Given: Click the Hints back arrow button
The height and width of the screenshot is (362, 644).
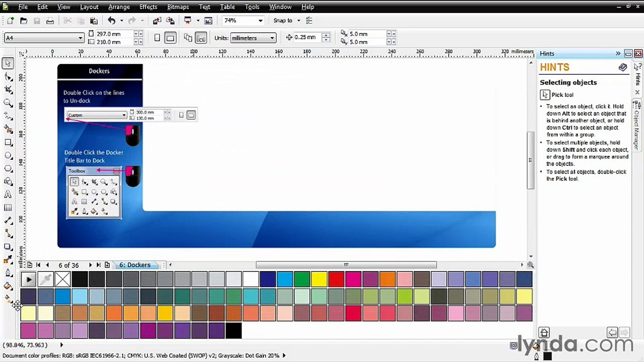Looking at the screenshot, I should (x=612, y=333).
